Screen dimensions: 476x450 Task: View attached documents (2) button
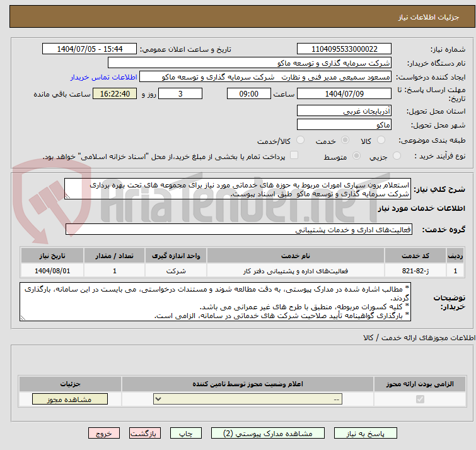(x=268, y=434)
